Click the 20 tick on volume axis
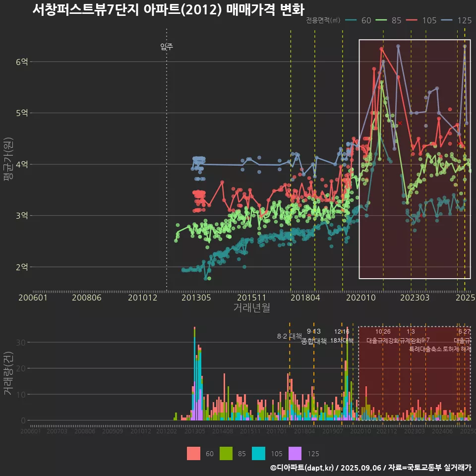The height and width of the screenshot is (476, 476). 21,368
